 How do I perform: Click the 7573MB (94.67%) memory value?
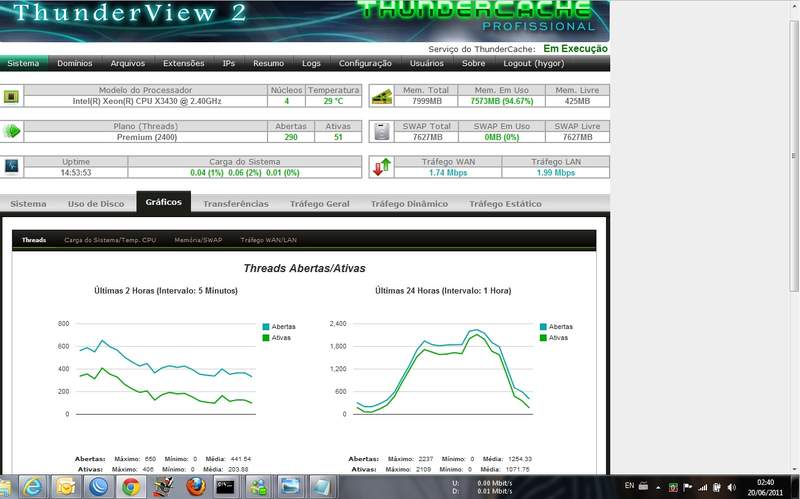pos(502,101)
